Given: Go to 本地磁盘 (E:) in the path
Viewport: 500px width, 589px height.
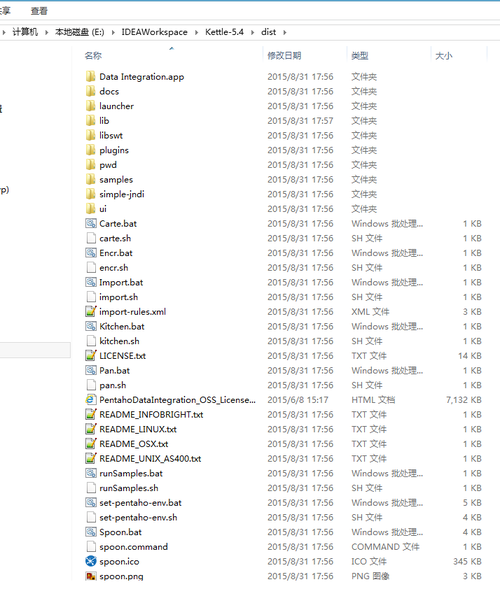Looking at the screenshot, I should [80, 32].
